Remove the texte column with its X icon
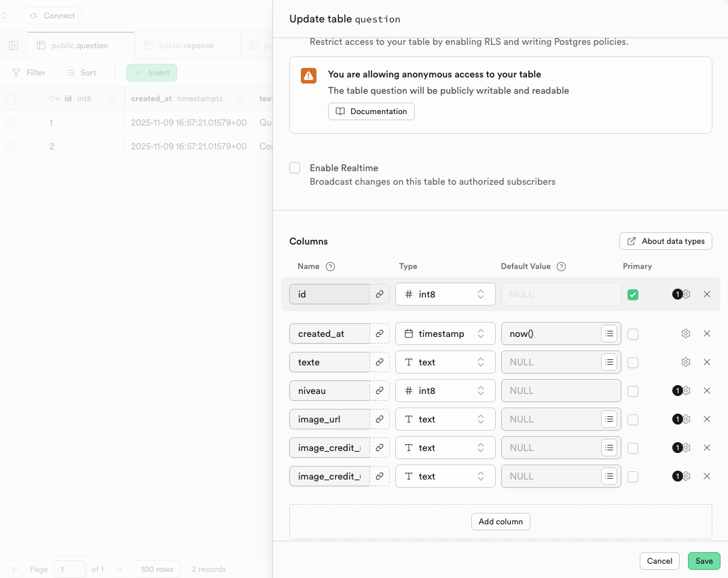This screenshot has height=578, width=728. [x=707, y=362]
